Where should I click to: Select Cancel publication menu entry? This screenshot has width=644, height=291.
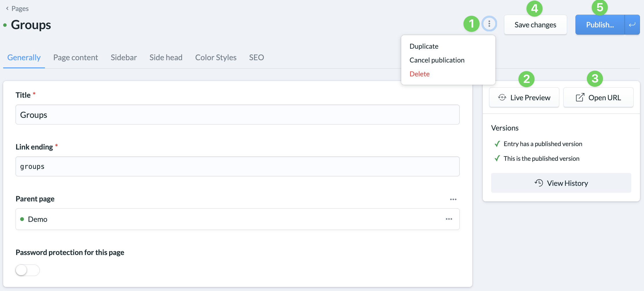437,60
